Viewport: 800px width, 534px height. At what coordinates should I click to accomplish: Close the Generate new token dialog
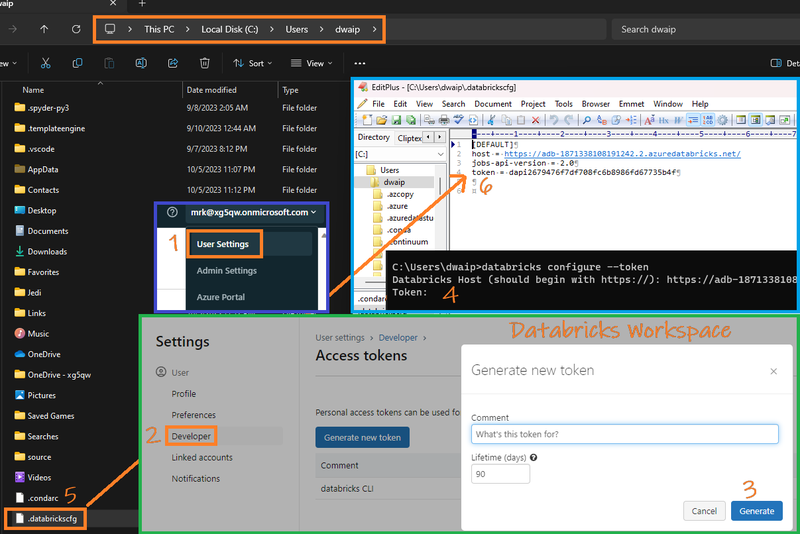click(773, 371)
